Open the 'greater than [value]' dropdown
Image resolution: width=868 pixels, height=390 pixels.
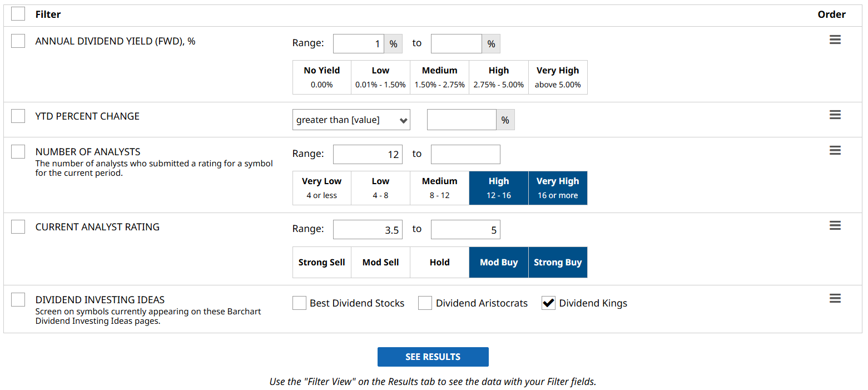point(351,120)
